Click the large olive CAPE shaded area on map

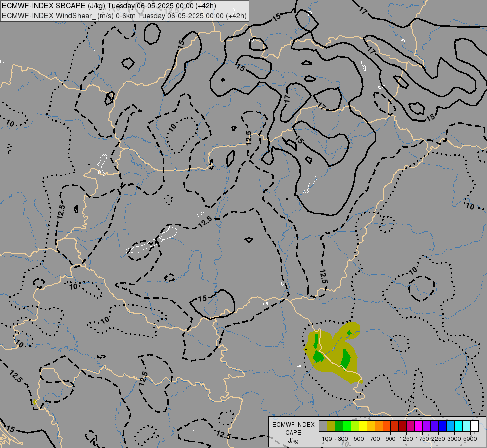point(334,353)
